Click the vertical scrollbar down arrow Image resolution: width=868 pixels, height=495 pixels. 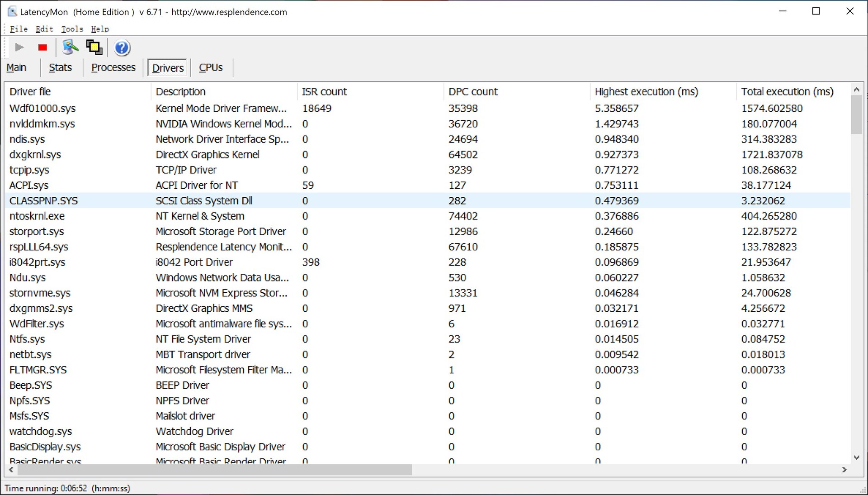click(x=856, y=458)
